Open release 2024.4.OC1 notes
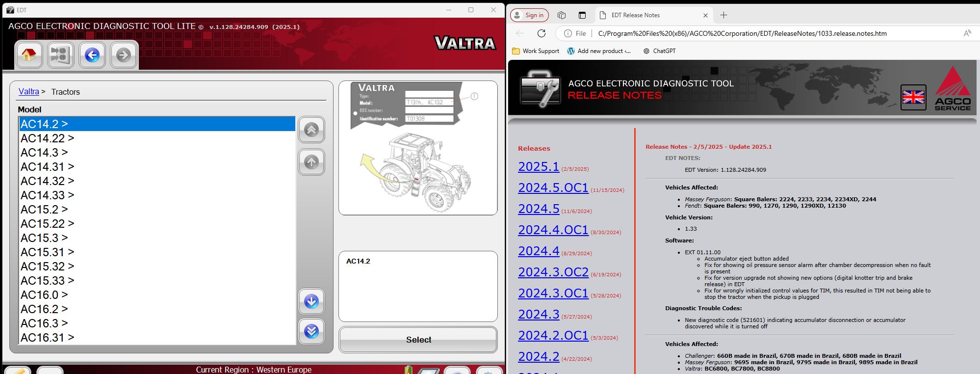This screenshot has width=980, height=374. tap(553, 230)
